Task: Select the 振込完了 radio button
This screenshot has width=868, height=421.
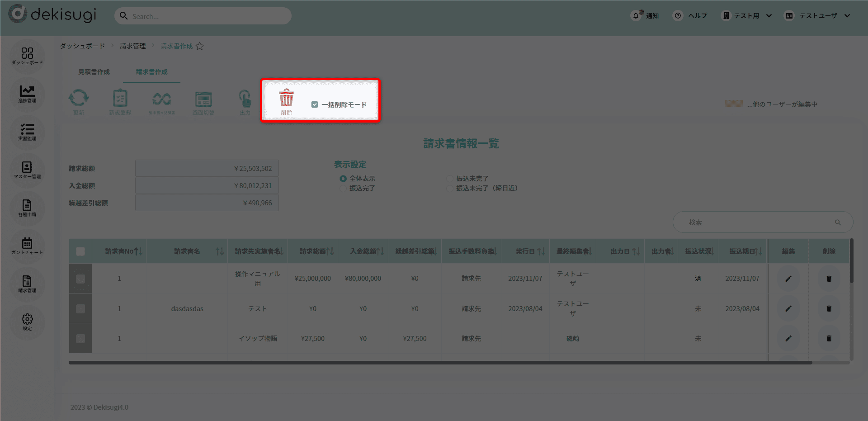Action: (x=343, y=188)
